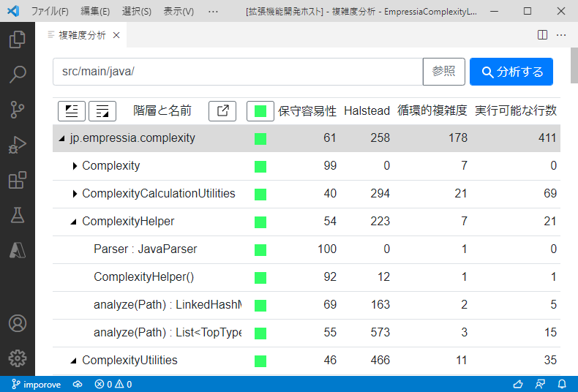Collapse all tree rows button
The width and height of the screenshot is (578, 392).
72,111
